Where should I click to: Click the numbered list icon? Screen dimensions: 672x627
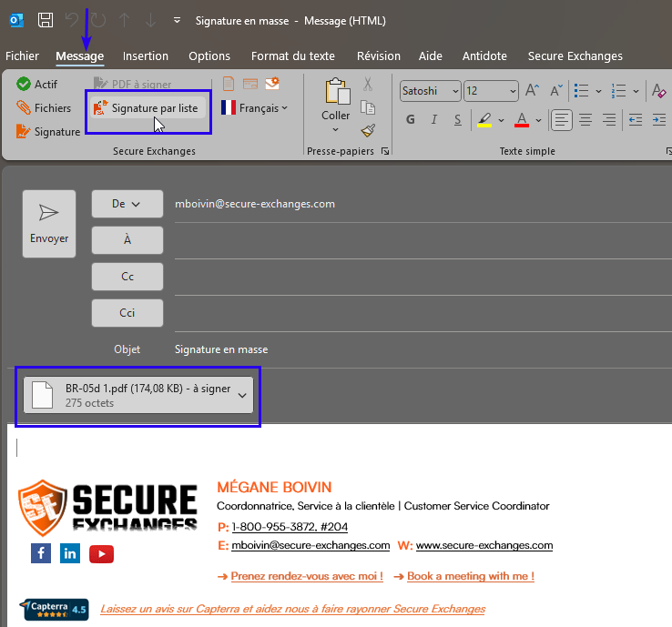pyautogui.click(x=618, y=91)
